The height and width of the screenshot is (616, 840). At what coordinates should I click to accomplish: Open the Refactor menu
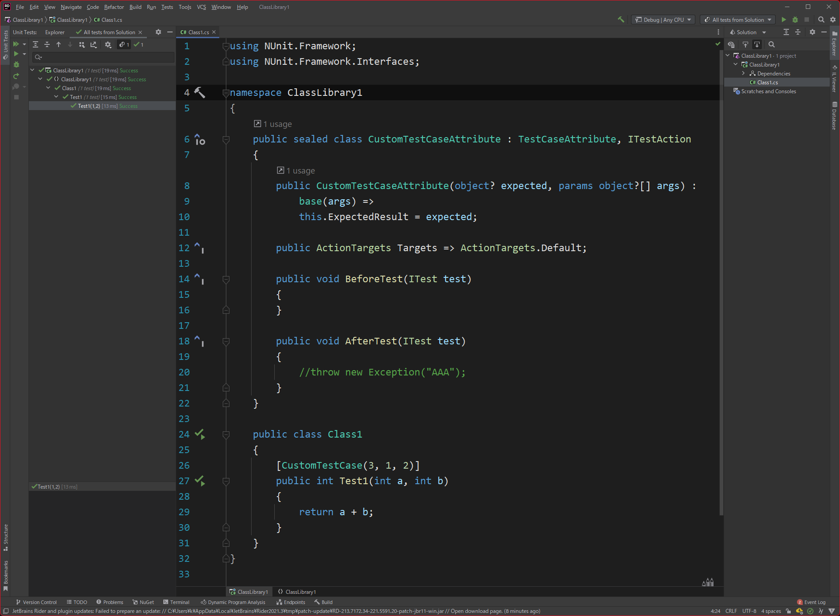click(x=114, y=7)
